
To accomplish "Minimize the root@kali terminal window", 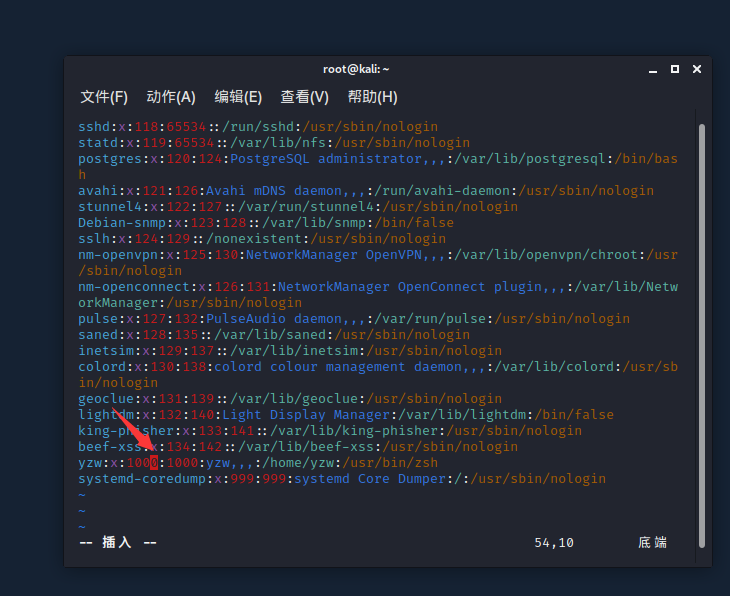I will 652,69.
